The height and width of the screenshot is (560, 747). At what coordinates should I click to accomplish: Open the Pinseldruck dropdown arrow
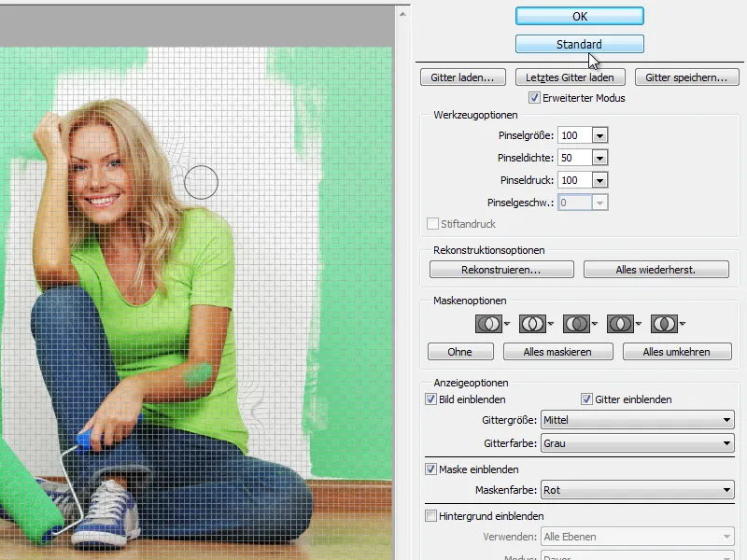point(599,180)
